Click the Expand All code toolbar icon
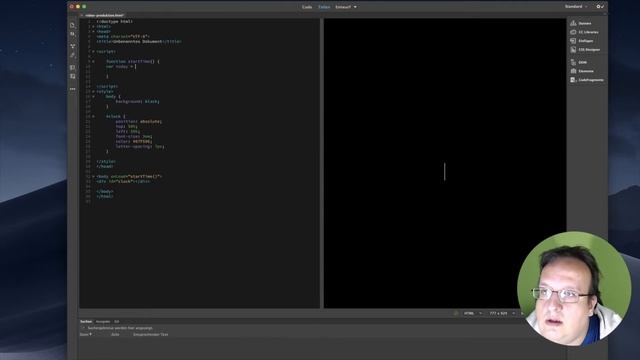 (73, 46)
